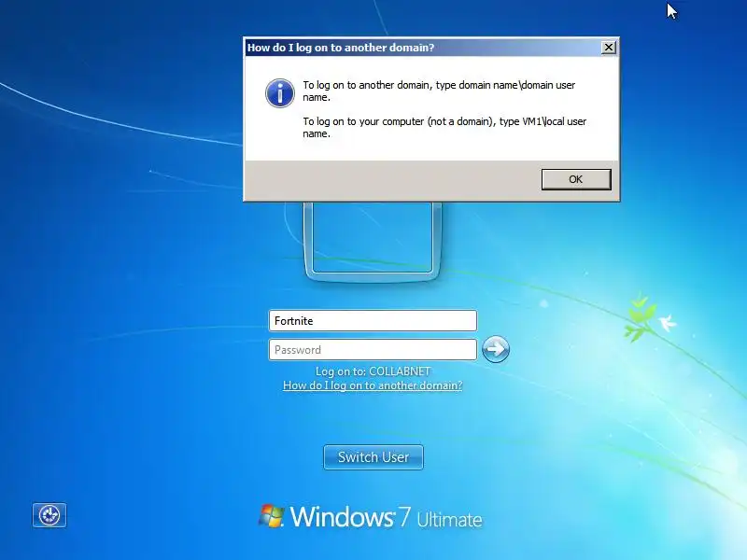Image resolution: width=747 pixels, height=560 pixels.
Task: Click the dialog title bar text
Action: click(341, 48)
